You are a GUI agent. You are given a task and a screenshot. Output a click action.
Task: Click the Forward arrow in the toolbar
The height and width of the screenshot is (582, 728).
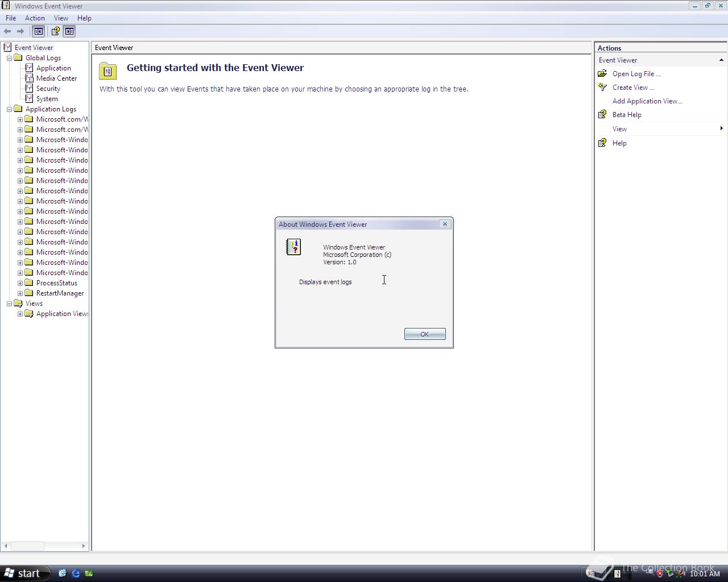click(20, 31)
